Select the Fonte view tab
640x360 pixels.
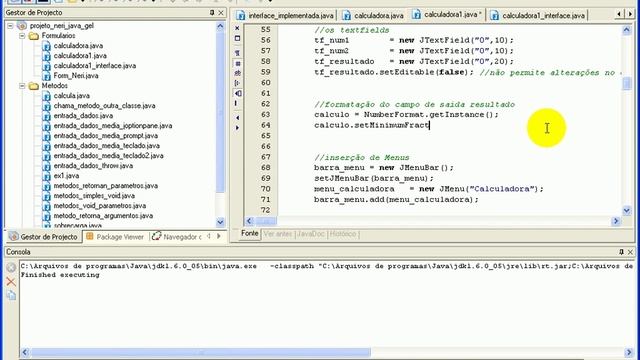tap(249, 233)
